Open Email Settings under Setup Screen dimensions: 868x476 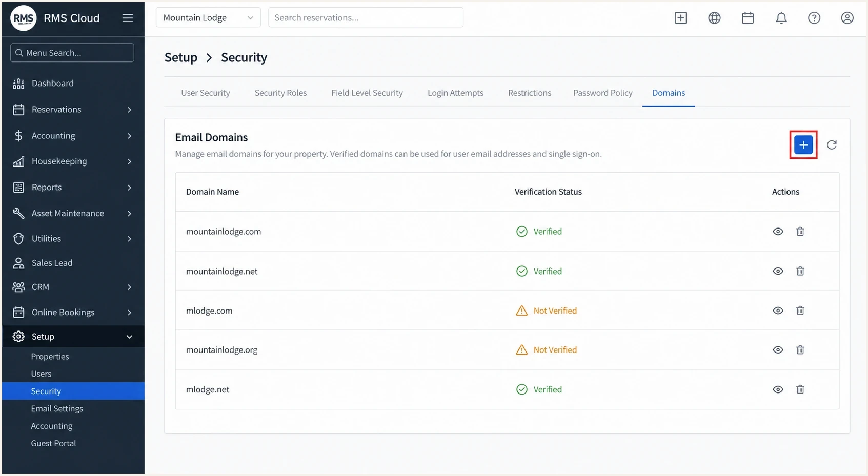point(57,409)
